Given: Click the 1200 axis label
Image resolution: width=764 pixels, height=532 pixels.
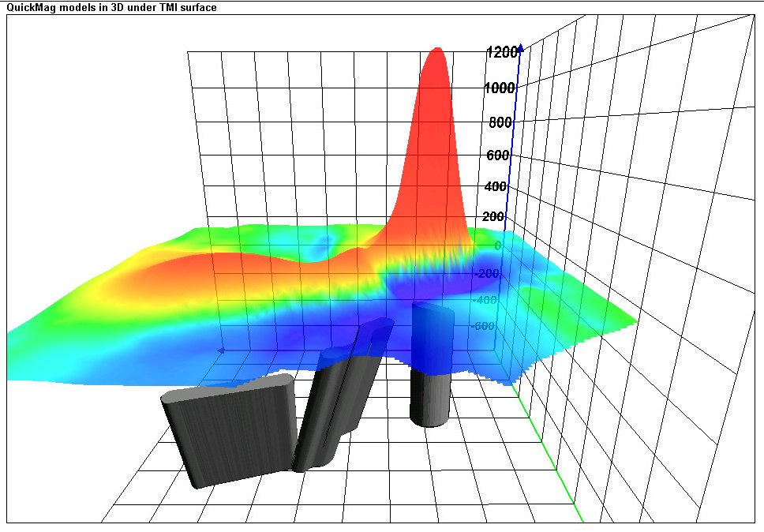Looking at the screenshot, I should [501, 52].
